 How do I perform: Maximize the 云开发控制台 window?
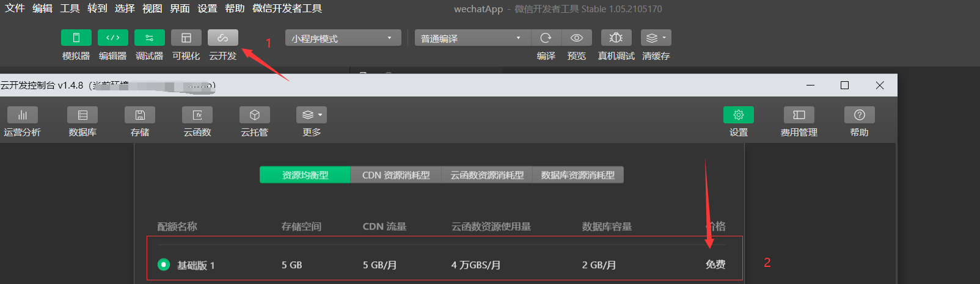(845, 86)
